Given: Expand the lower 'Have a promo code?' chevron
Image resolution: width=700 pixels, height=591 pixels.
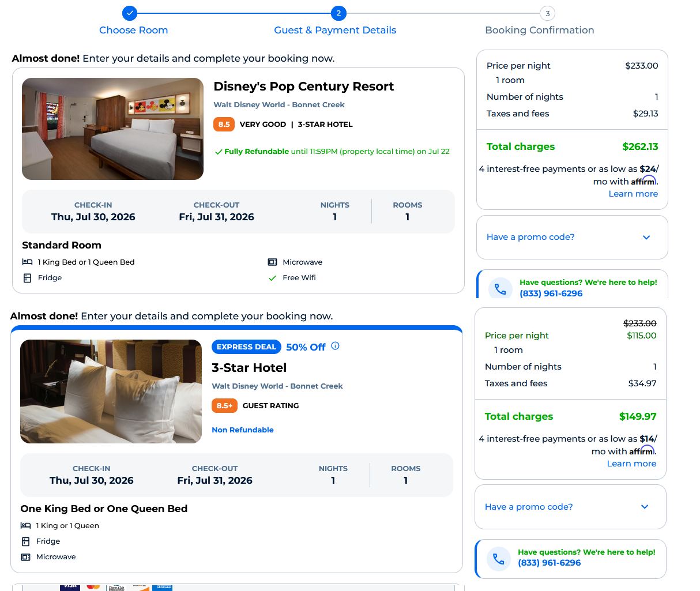Looking at the screenshot, I should (645, 507).
